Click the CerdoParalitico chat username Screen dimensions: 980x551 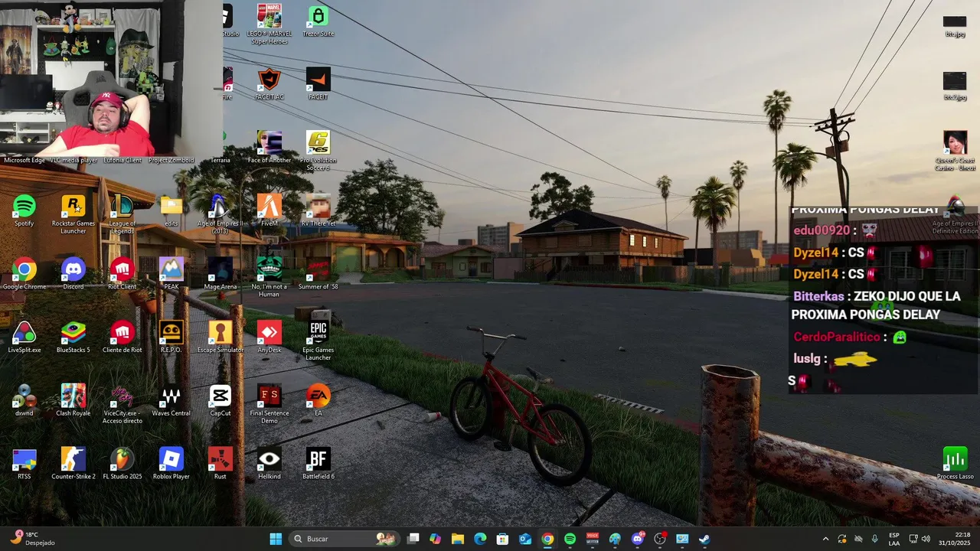(837, 337)
